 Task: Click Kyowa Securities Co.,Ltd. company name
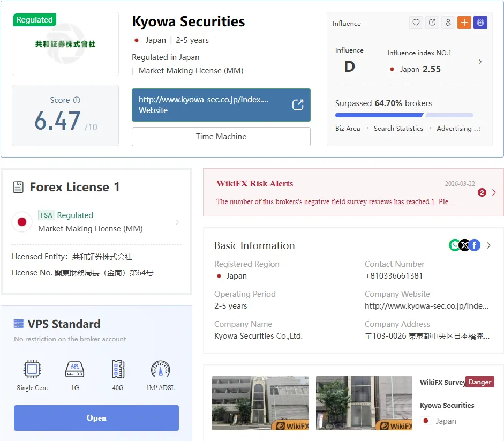pyautogui.click(x=259, y=336)
